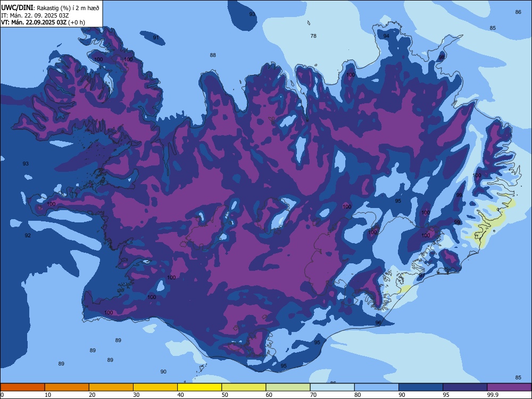The width and height of the screenshot is (532, 399).
Task: Click the '70' legend tick label
Action: coord(313,395)
